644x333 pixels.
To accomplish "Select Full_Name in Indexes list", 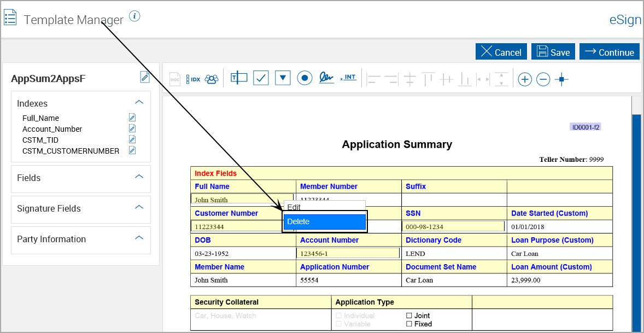I will (x=40, y=118).
